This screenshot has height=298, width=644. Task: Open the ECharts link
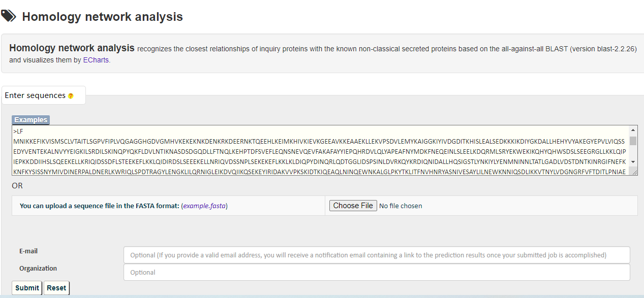coord(96,60)
